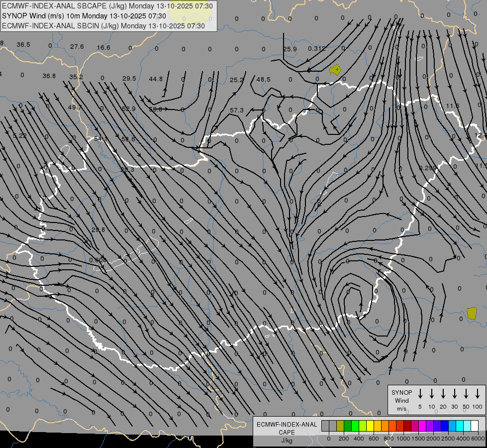
Task: Click the SYNOP Wind m/s legend label
Action: 401,400
